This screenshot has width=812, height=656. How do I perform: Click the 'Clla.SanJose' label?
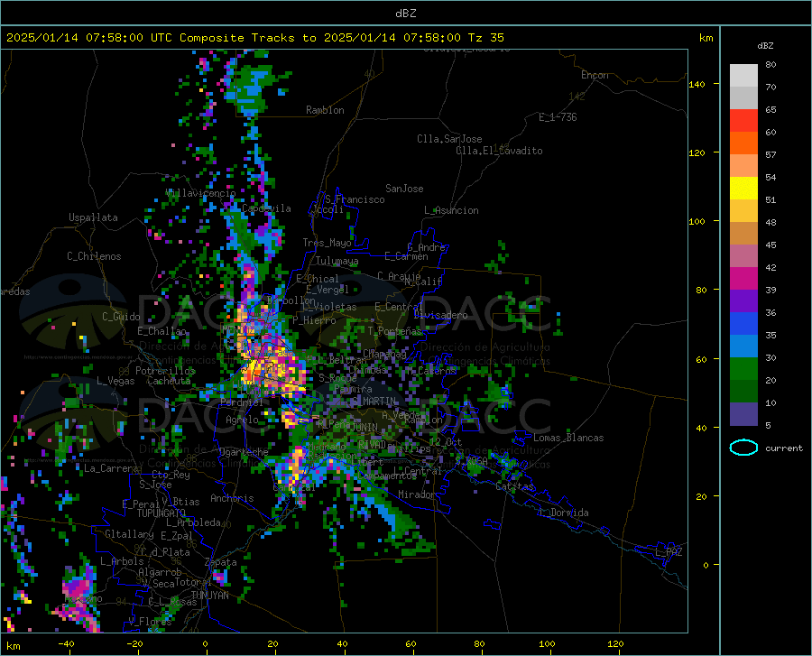(449, 139)
